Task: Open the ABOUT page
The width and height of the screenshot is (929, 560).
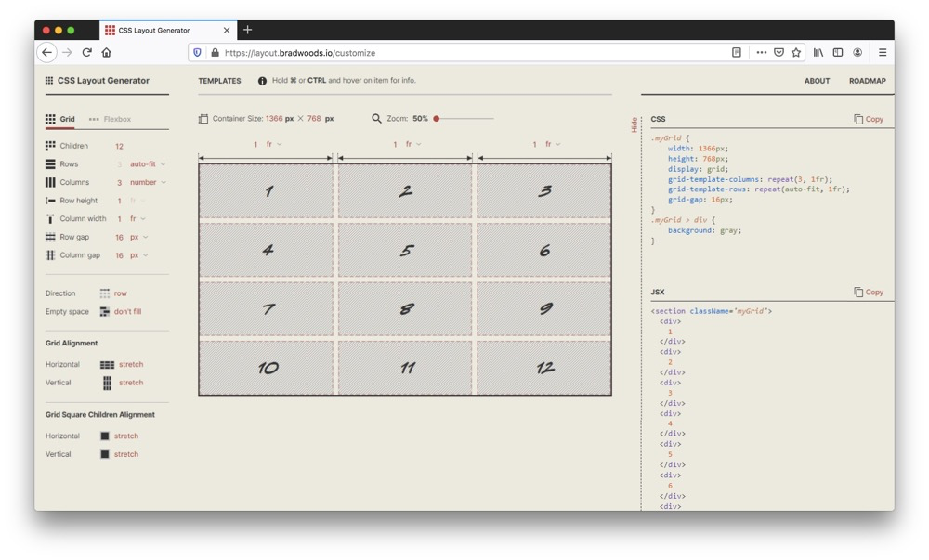Action: 817,81
